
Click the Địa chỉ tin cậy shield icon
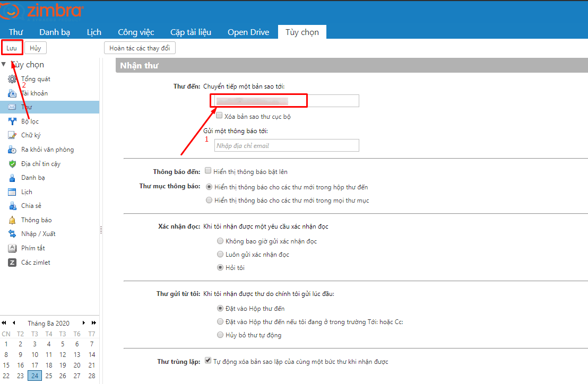coord(12,164)
